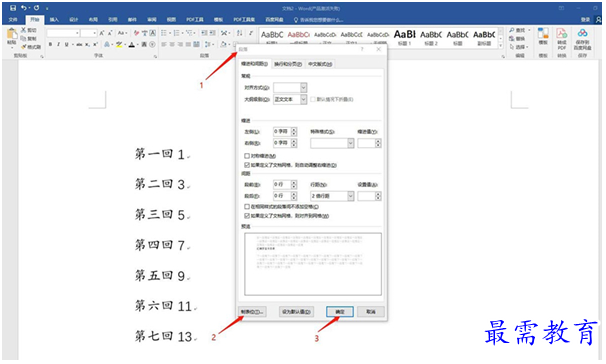Viewport: 606px width, 364px height.
Task: Toggle Bold formatting
Action: pos(50,45)
